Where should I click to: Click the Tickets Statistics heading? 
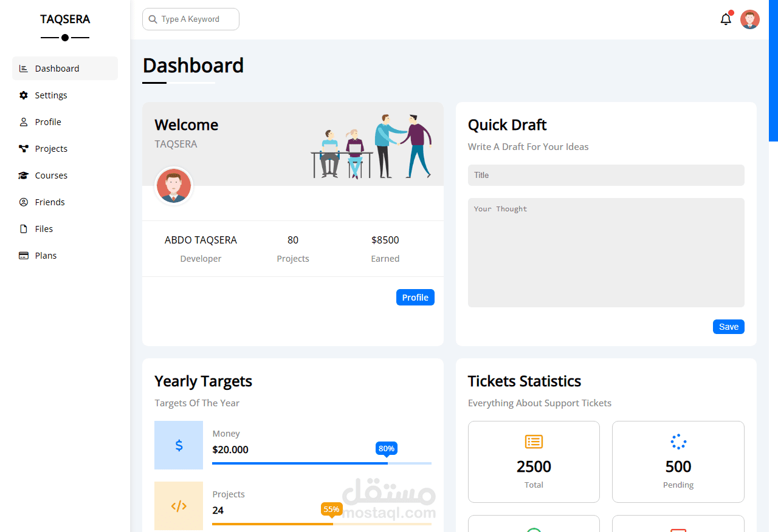(525, 381)
